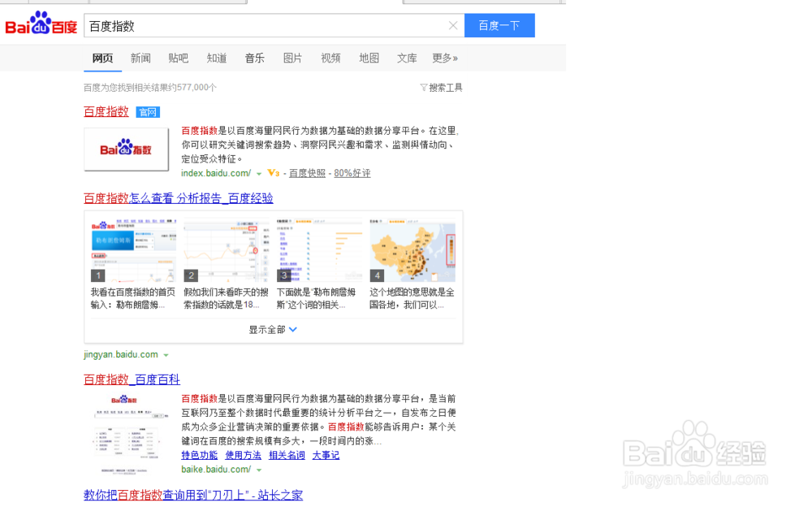Click caption 我看在百度指数的首页输入
This screenshot has width=812, height=507.
pos(133,299)
